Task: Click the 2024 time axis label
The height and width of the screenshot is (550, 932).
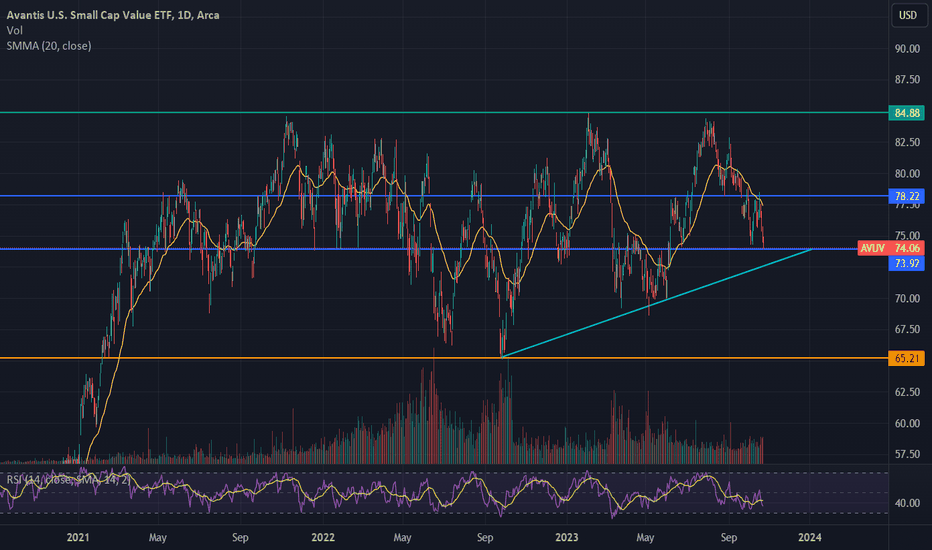Action: 810,538
